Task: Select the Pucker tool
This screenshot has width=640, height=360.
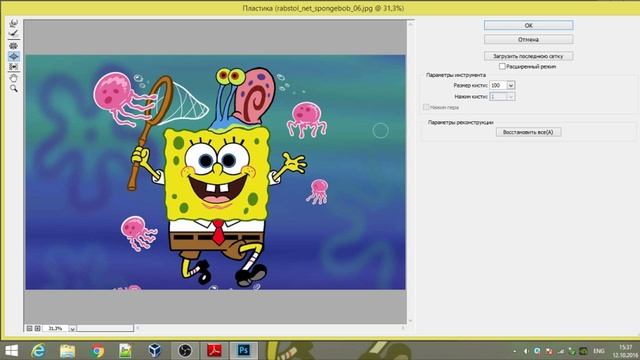Action: [x=13, y=46]
